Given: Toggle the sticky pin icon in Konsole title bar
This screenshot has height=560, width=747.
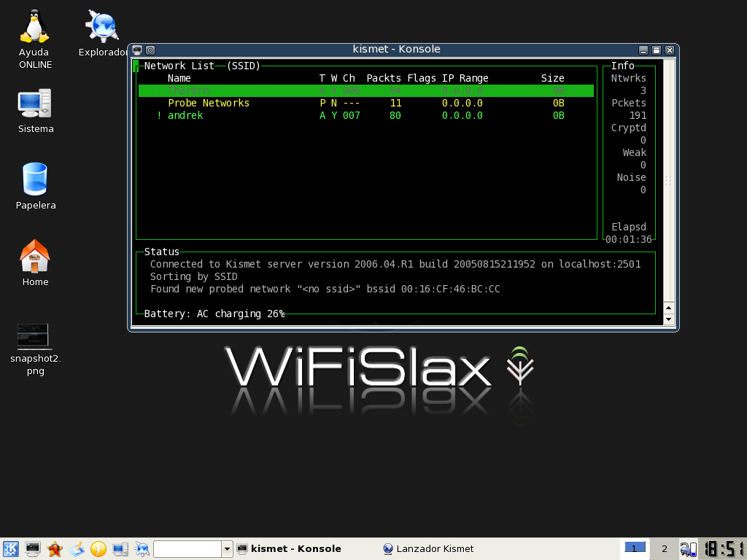Looking at the screenshot, I should pos(150,50).
